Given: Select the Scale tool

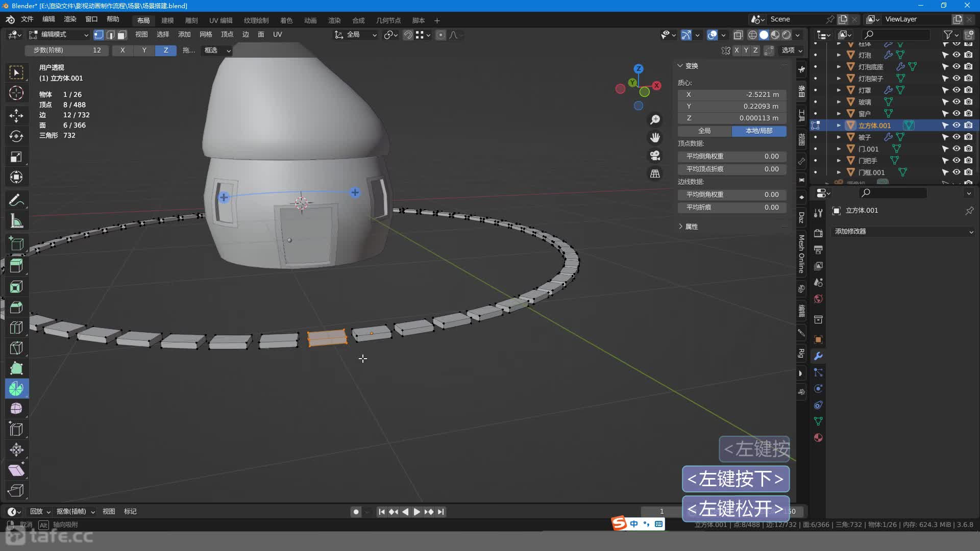Looking at the screenshot, I should point(16,157).
